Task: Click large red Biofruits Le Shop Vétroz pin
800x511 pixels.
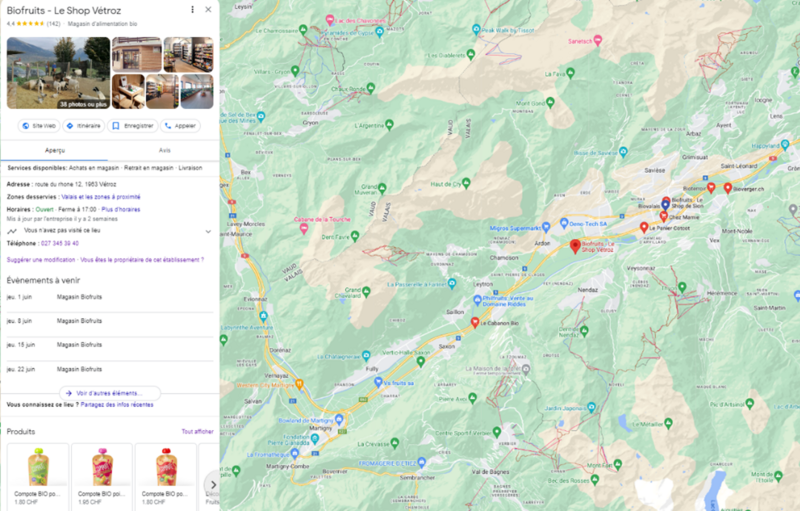Action: point(575,246)
